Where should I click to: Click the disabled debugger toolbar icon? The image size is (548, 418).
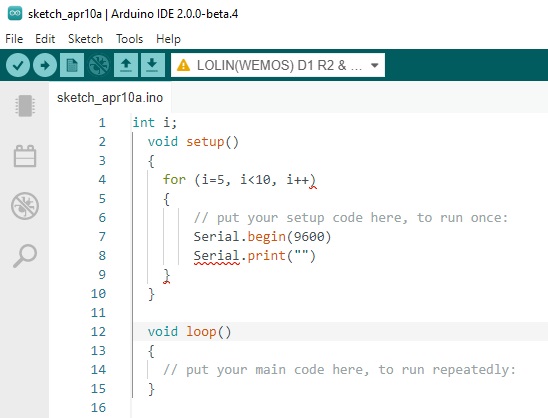[99, 65]
